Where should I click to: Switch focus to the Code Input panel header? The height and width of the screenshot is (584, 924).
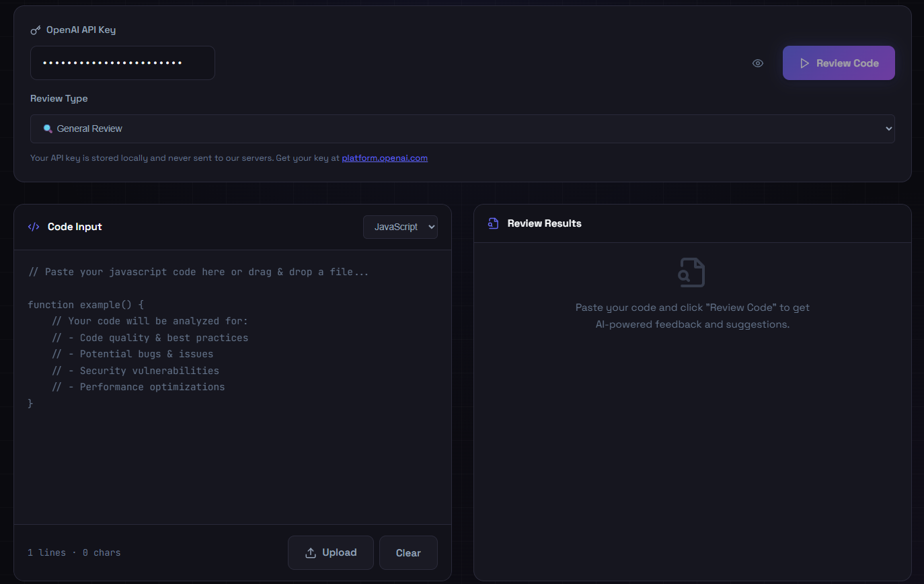[75, 227]
